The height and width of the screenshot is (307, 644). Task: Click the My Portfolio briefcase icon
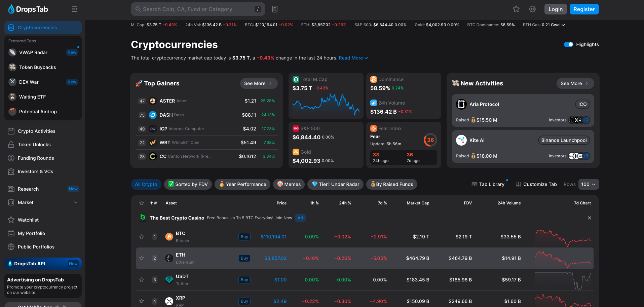[x=11, y=233]
